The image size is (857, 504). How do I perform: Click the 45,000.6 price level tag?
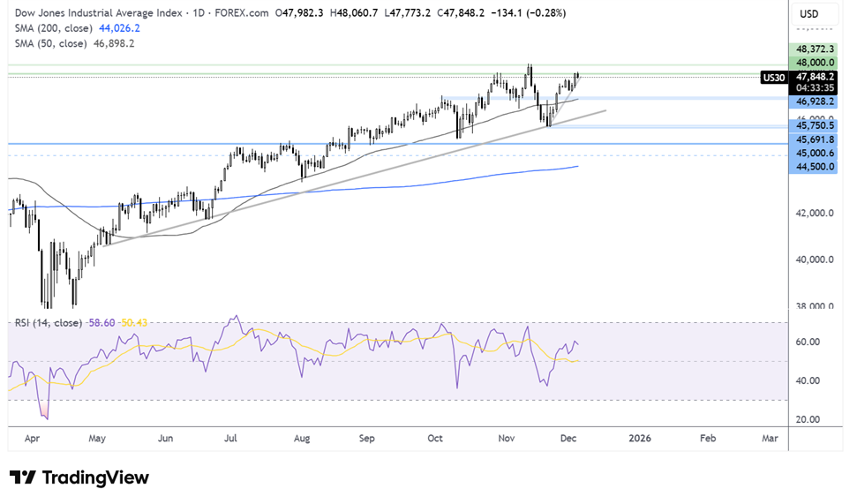point(813,153)
